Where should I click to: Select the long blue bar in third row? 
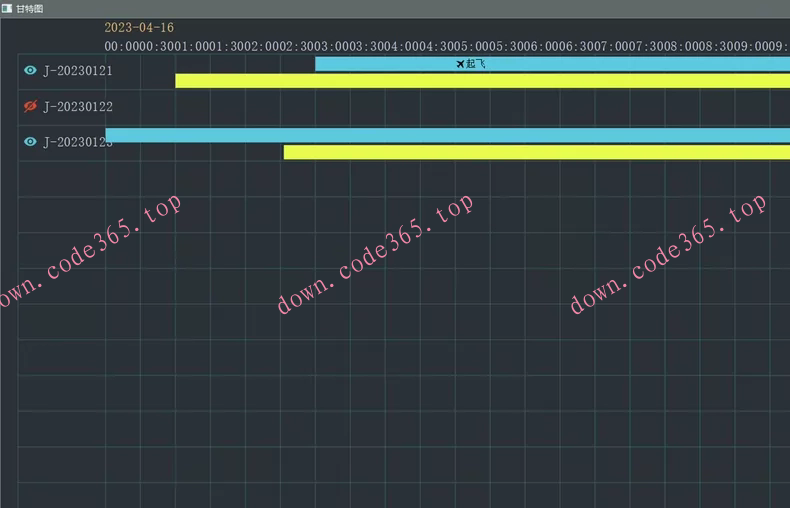(447, 135)
